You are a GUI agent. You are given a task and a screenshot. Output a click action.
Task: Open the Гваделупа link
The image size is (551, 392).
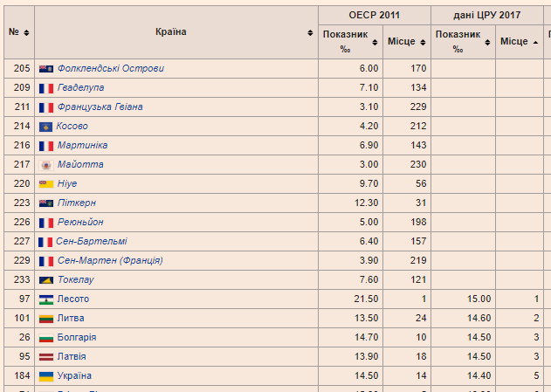[x=80, y=88]
